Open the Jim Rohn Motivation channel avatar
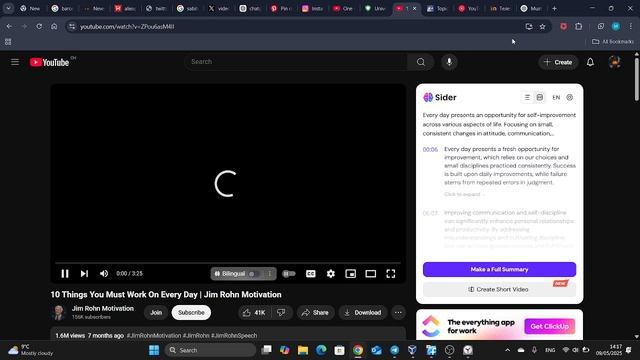 [58, 313]
